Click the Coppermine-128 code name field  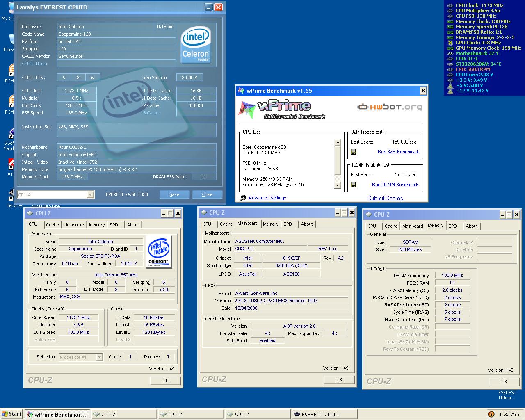[116, 34]
